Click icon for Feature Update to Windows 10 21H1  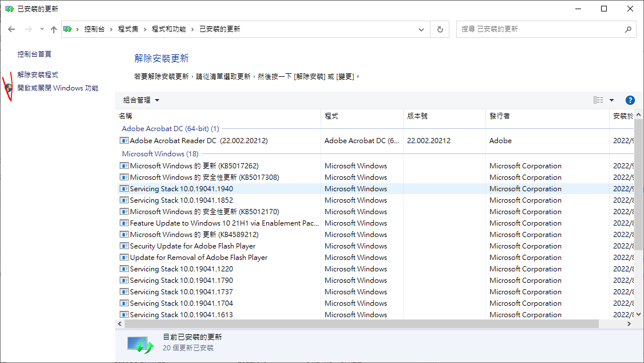pyautogui.click(x=124, y=223)
